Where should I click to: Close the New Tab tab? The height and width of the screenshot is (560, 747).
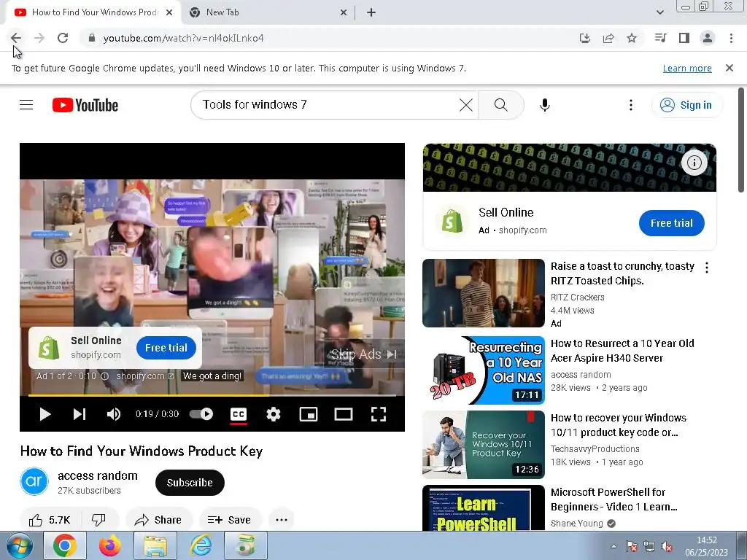pyautogui.click(x=344, y=12)
